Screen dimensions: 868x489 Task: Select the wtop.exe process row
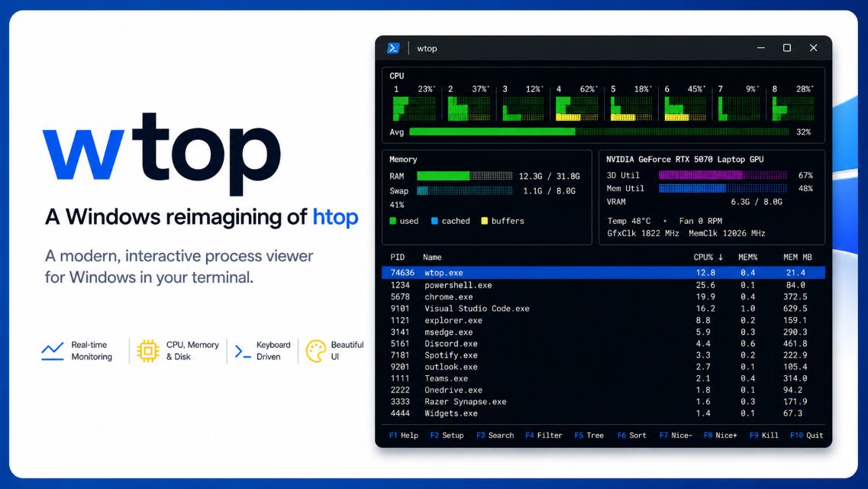click(x=603, y=273)
